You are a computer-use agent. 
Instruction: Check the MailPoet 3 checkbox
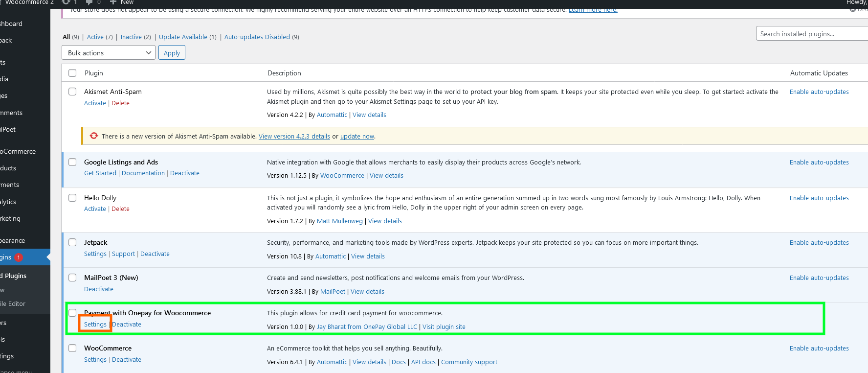72,278
